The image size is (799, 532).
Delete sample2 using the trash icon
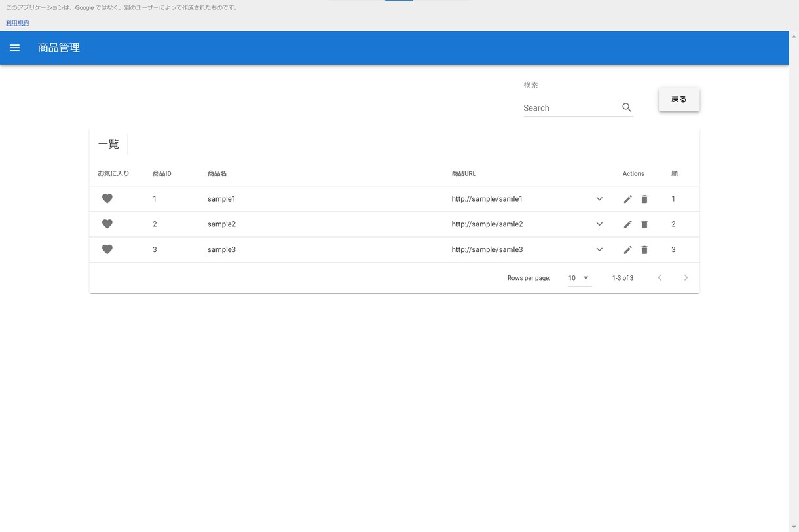(x=644, y=224)
